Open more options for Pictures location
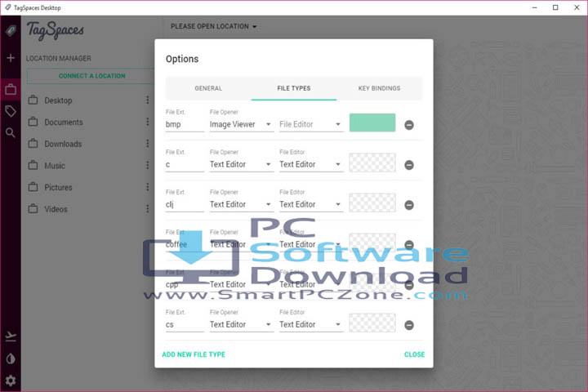 147,187
